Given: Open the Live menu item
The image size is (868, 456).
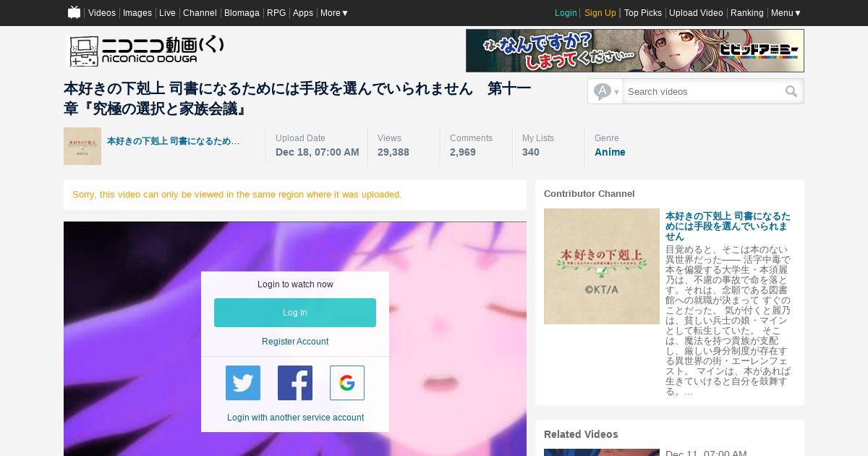Looking at the screenshot, I should click(167, 13).
